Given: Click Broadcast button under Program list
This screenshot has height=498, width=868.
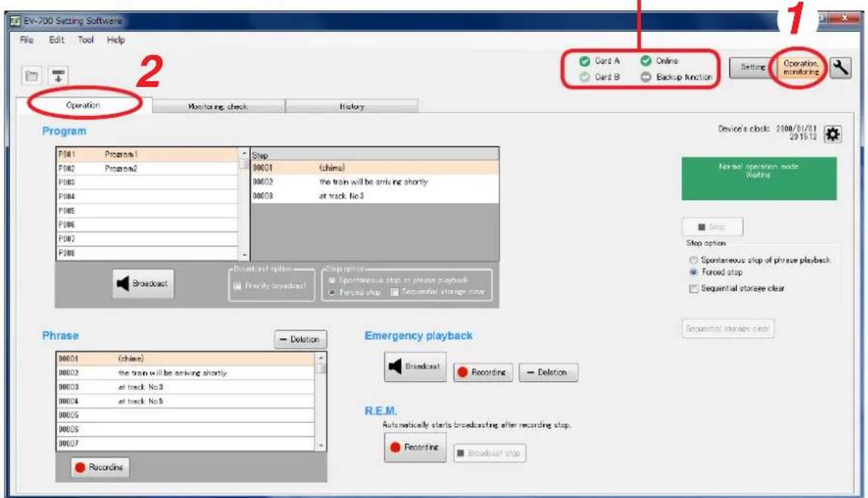Looking at the screenshot, I should (x=143, y=283).
